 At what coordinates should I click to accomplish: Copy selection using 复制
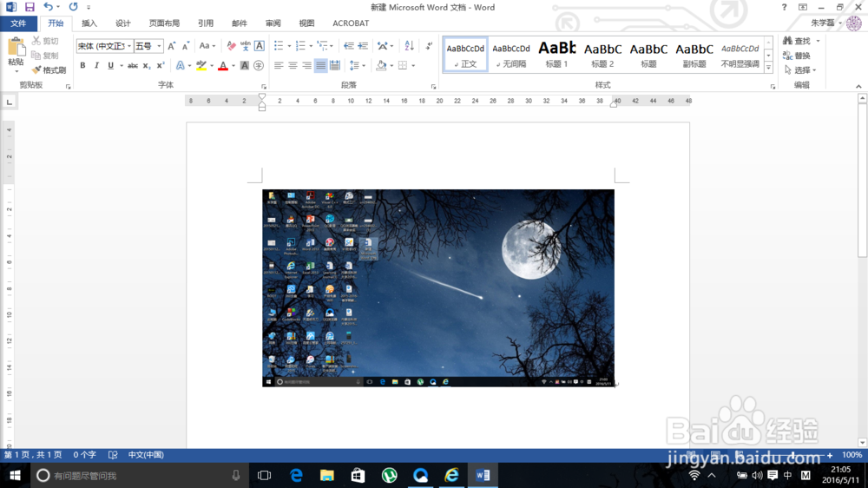(45, 56)
